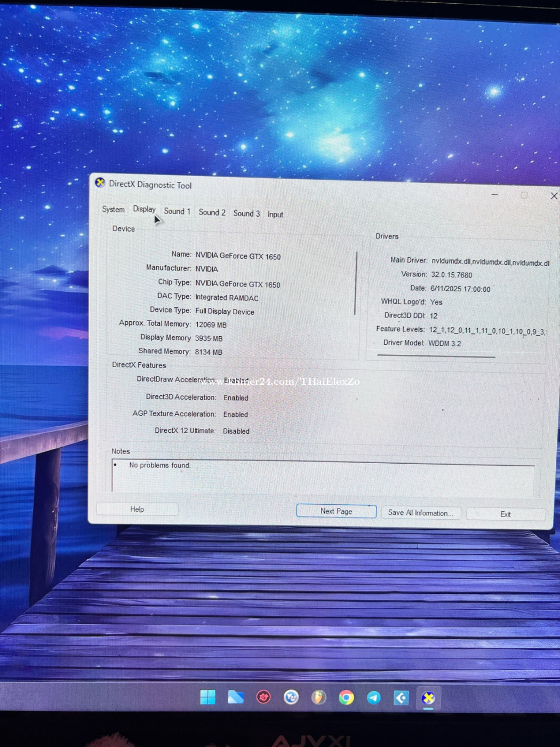The width and height of the screenshot is (560, 747).
Task: Click the Full Display Device value
Action: (x=225, y=312)
